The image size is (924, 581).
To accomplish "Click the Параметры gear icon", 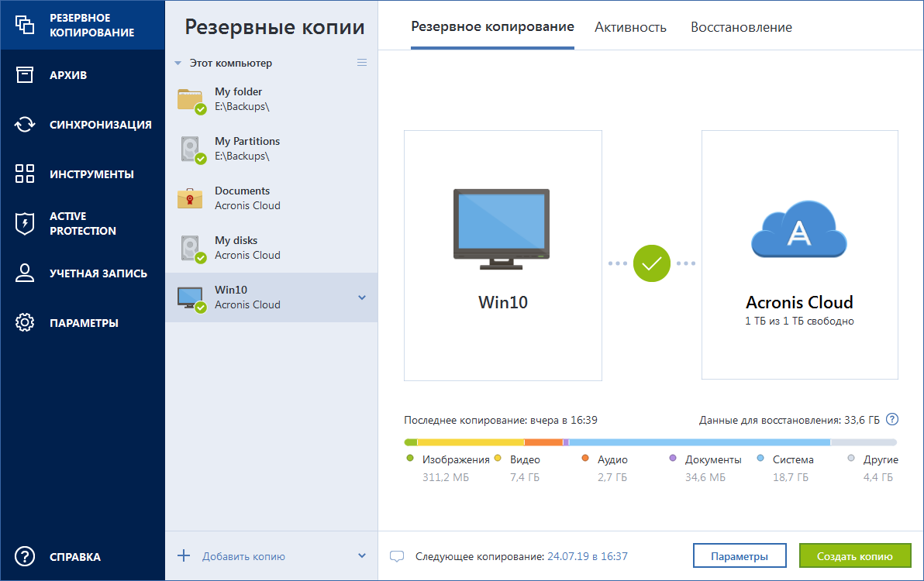I will click(x=24, y=323).
